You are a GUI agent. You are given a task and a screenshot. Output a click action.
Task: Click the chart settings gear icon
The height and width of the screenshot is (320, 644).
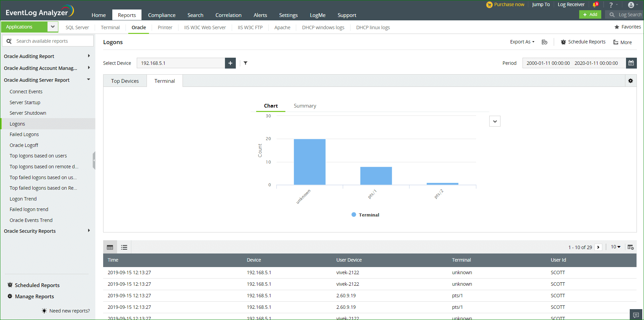pyautogui.click(x=631, y=81)
